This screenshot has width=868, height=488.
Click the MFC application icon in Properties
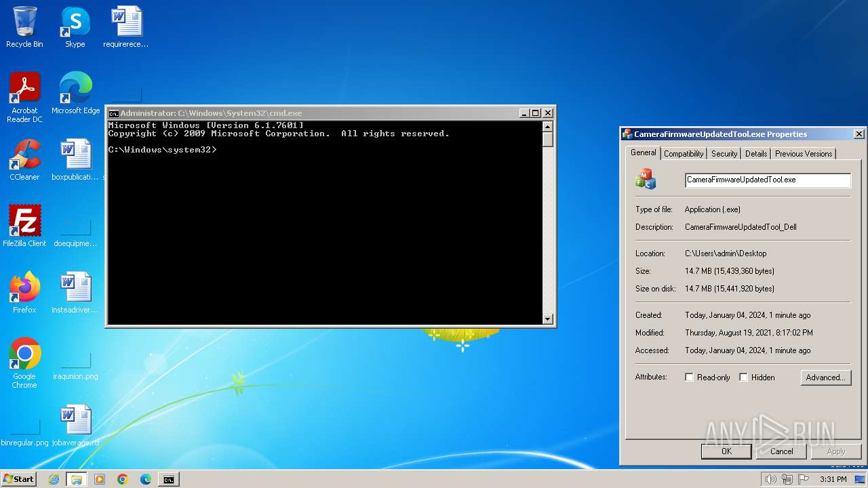(646, 180)
